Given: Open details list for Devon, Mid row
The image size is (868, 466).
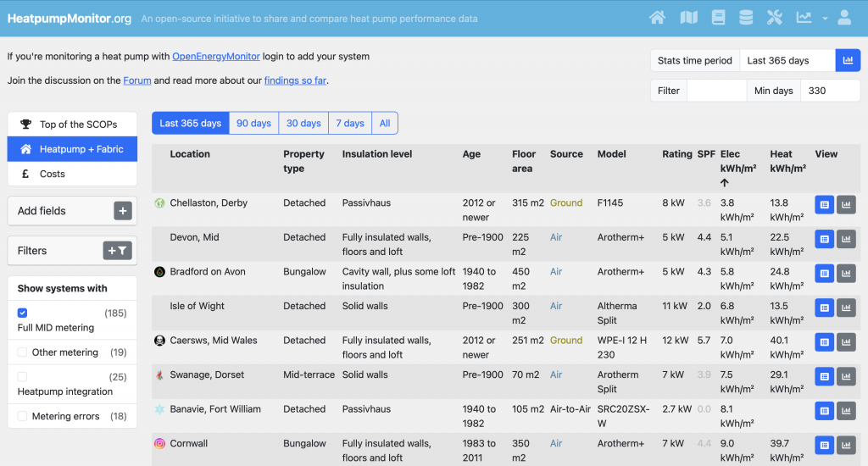Looking at the screenshot, I should (x=824, y=240).
